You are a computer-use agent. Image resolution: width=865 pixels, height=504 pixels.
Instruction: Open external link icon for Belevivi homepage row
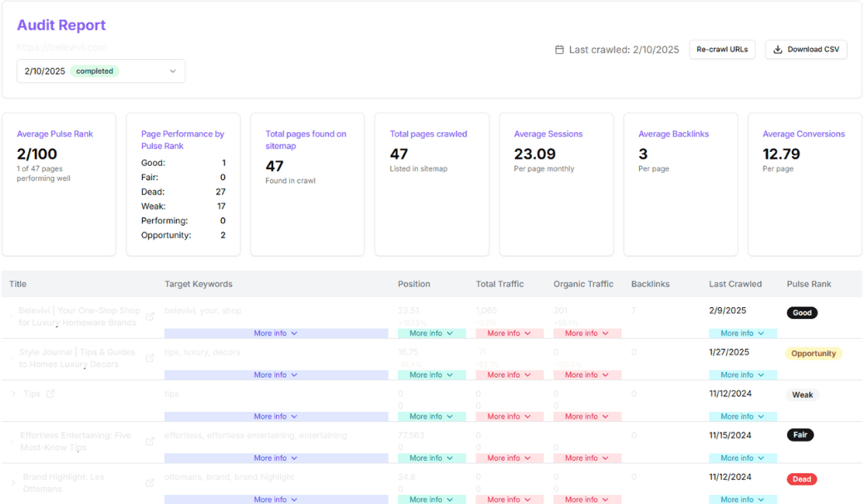(x=150, y=316)
